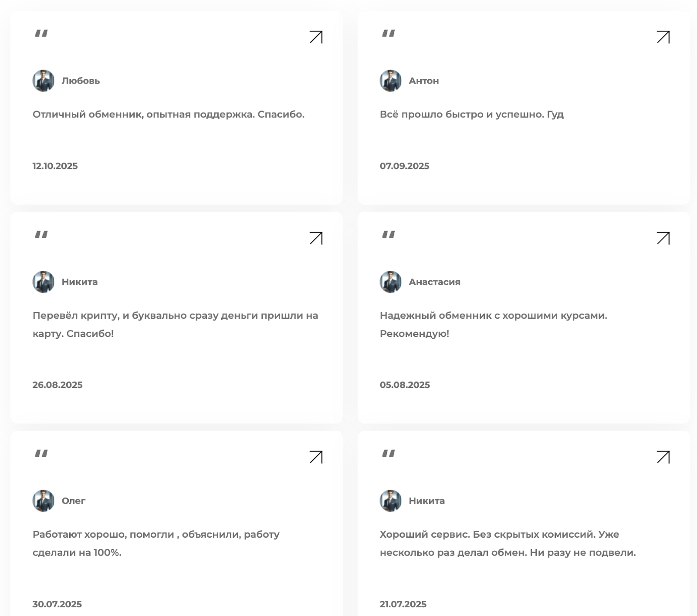Click Антон's profile avatar

click(x=390, y=81)
